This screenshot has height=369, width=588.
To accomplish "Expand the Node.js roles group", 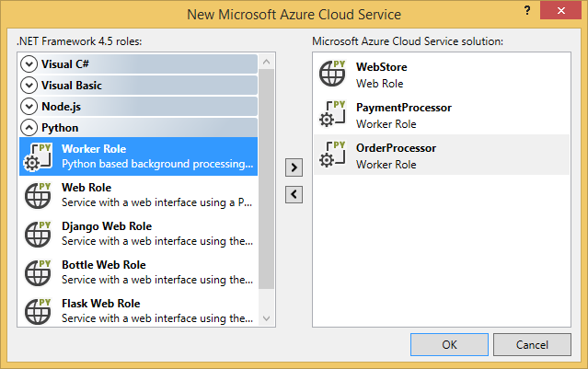I will point(29,107).
